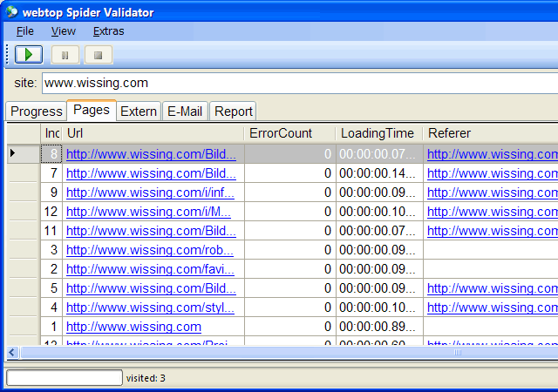This screenshot has height=392, width=558.
Task: Open the /i/inf... link in row 9
Action: click(x=150, y=193)
